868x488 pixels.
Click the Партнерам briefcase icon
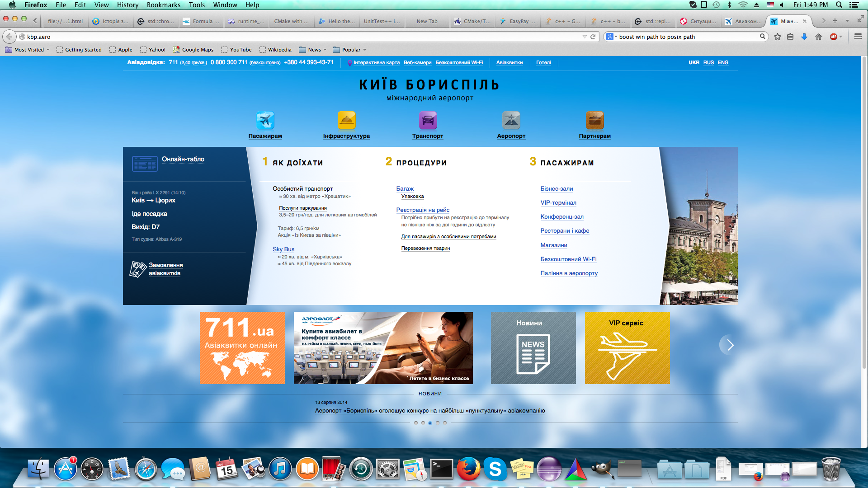tap(594, 120)
